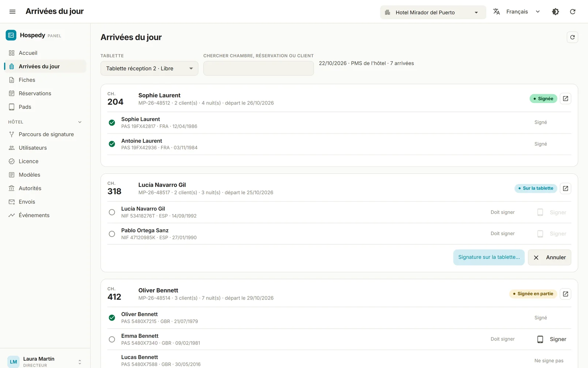
Task: Open Fiches in the sidebar
Action: (x=45, y=80)
